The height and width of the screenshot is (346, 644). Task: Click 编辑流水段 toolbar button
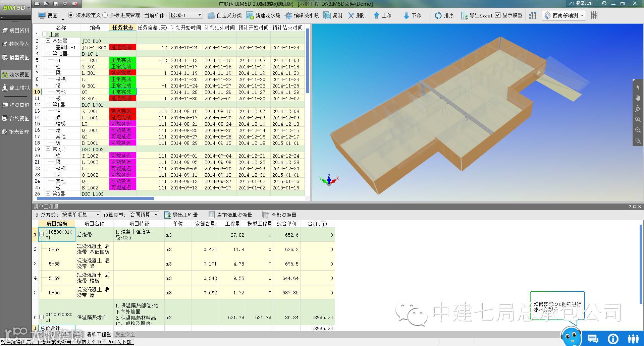(x=302, y=15)
